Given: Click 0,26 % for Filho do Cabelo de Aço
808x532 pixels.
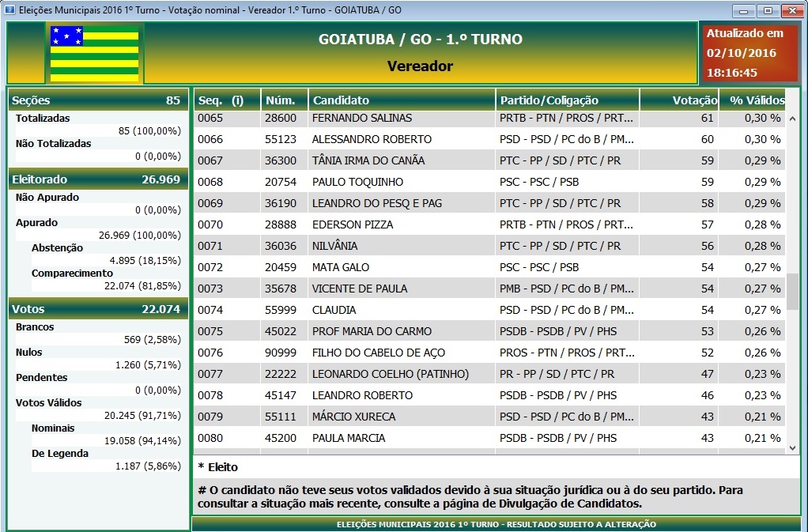Looking at the screenshot, I should click(763, 353).
